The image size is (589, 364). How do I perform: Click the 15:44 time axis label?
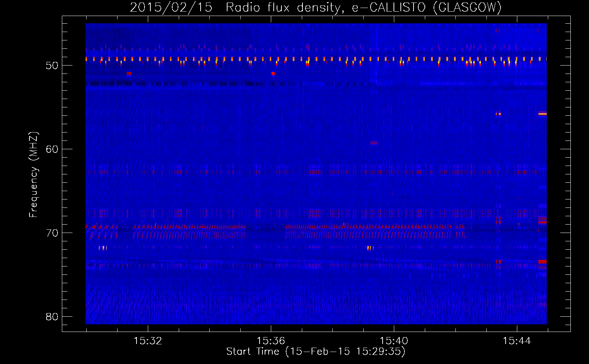click(x=517, y=341)
